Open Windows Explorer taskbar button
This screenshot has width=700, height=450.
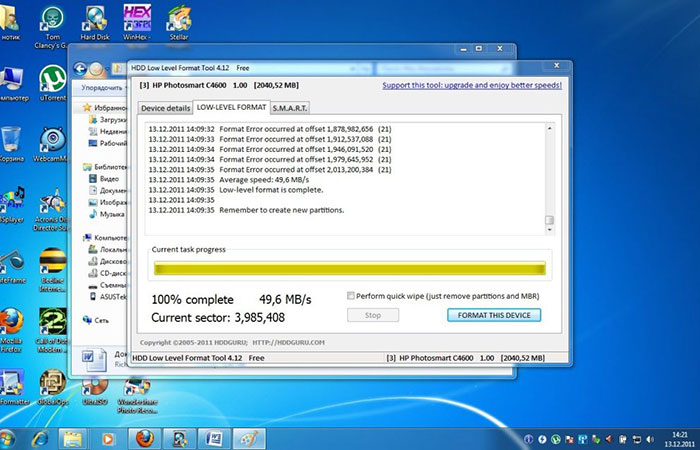coord(73,439)
